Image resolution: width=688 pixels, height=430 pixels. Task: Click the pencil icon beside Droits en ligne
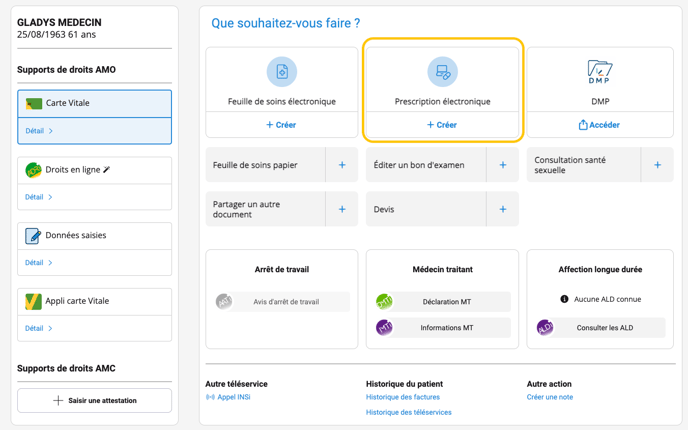click(107, 170)
